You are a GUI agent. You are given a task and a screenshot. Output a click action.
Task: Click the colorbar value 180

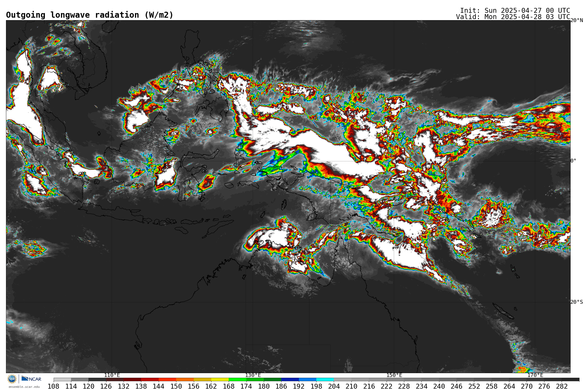point(264,386)
